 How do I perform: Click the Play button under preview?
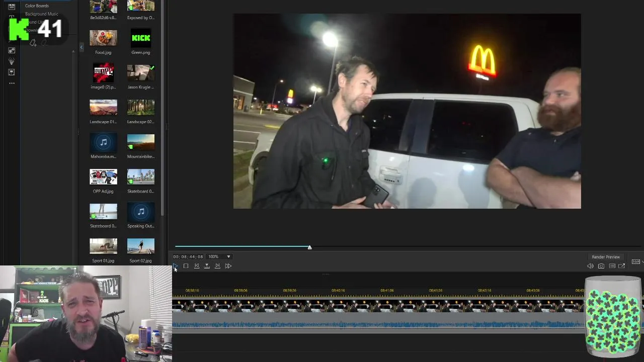(x=175, y=266)
